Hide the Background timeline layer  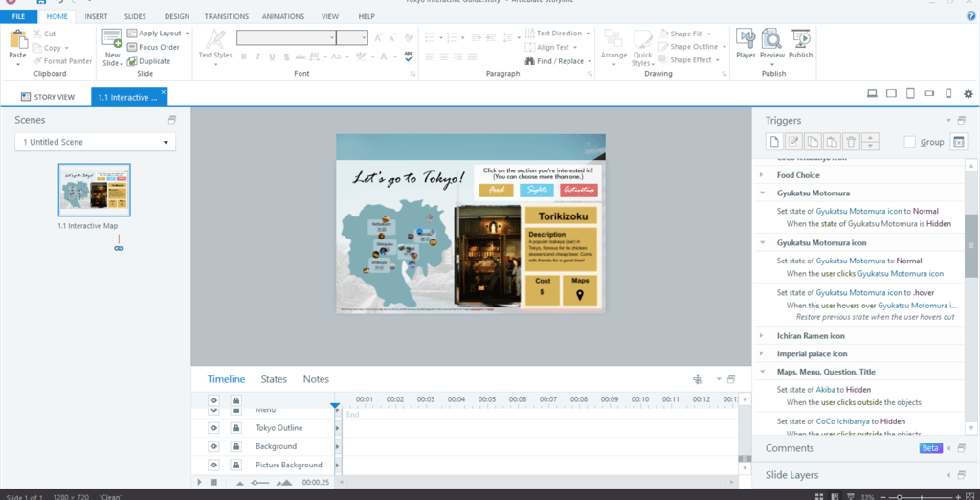213,446
